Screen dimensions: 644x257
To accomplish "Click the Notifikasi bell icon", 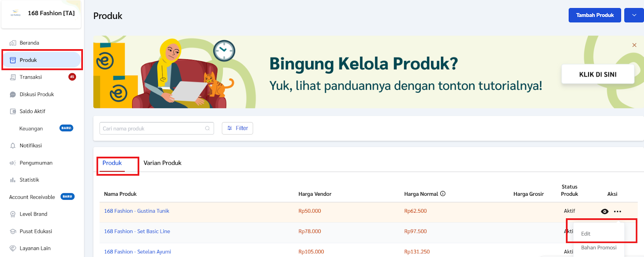I will click(13, 146).
